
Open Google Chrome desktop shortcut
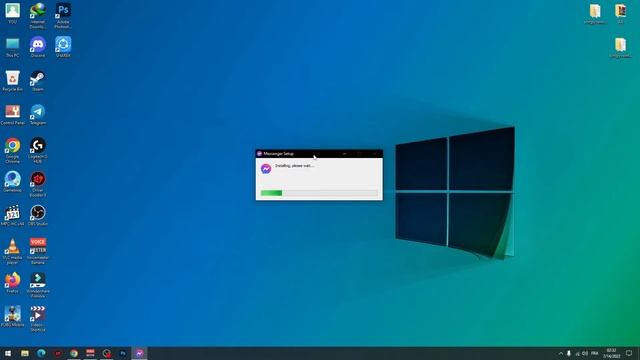point(12,150)
